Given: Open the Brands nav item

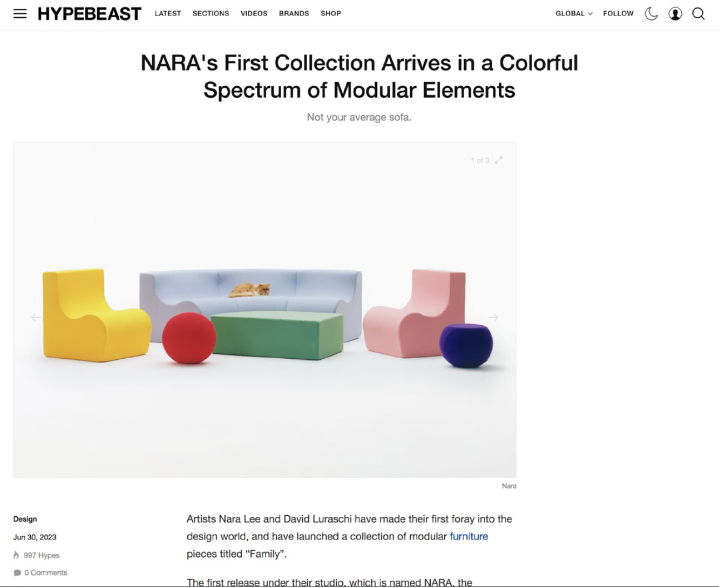Looking at the screenshot, I should pyautogui.click(x=294, y=13).
